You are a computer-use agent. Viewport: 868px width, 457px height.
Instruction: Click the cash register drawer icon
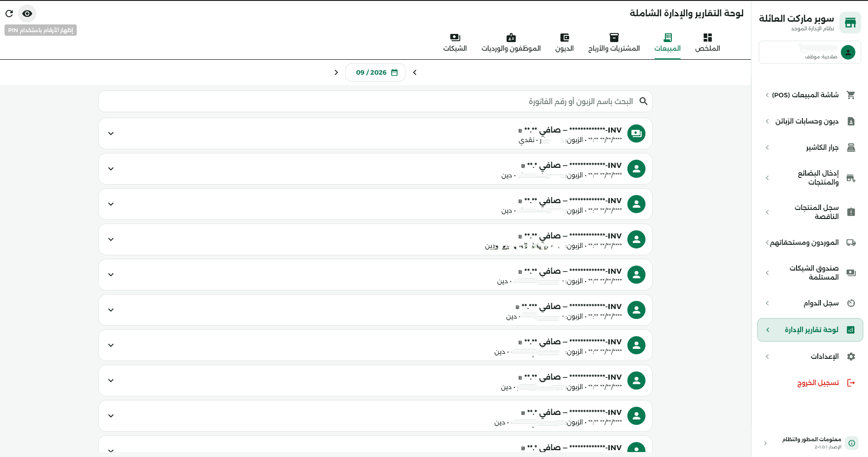(851, 148)
